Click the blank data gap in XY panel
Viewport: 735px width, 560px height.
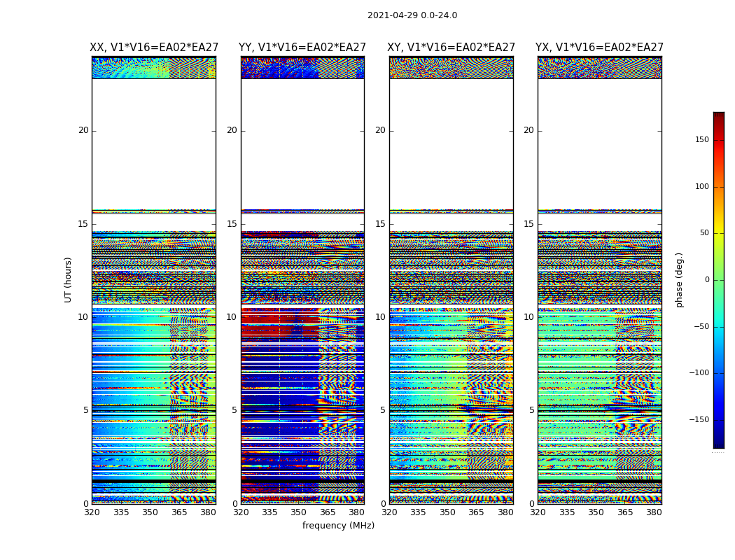(451, 143)
